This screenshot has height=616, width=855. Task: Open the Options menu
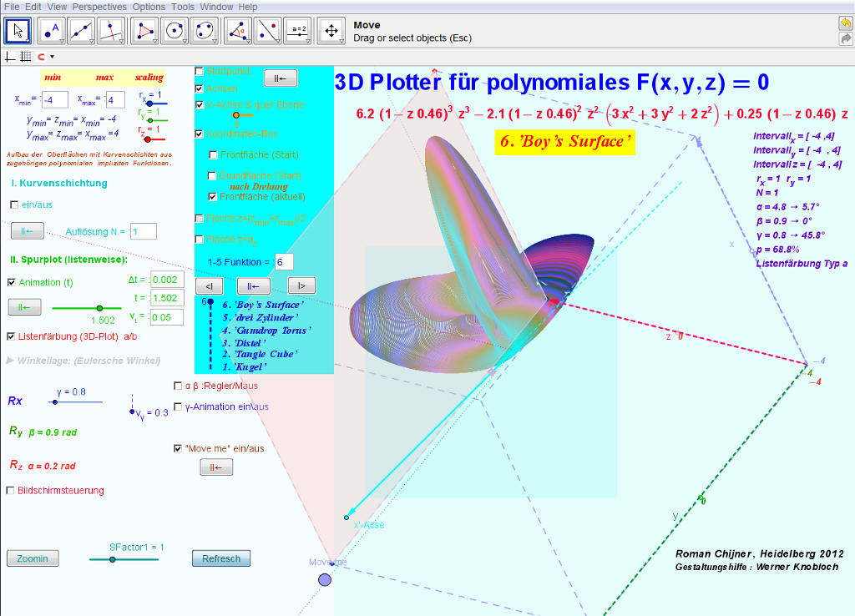(x=149, y=7)
